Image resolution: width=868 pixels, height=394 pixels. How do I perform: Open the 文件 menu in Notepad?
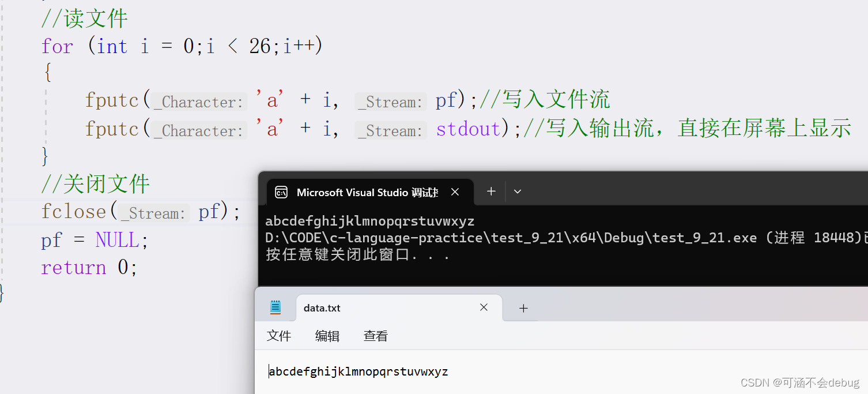[x=279, y=336]
